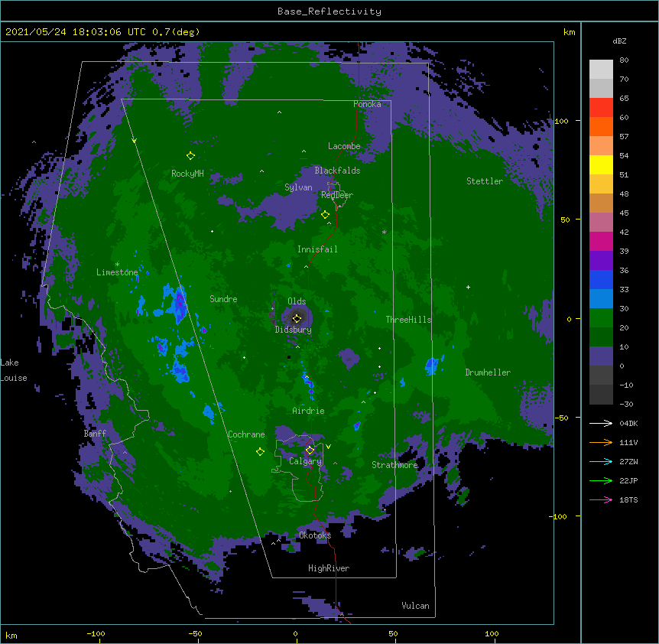Click the yellow 54 dBZ color swatch

pyautogui.click(x=601, y=164)
